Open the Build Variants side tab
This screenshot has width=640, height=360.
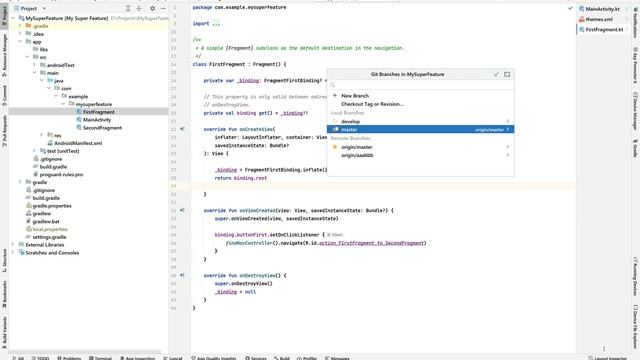tap(4, 333)
